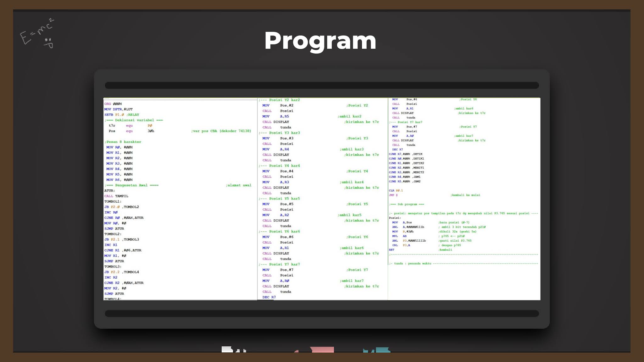Click the "JMP $" line in right panel
Screen dimensions: 644x362
point(393,195)
